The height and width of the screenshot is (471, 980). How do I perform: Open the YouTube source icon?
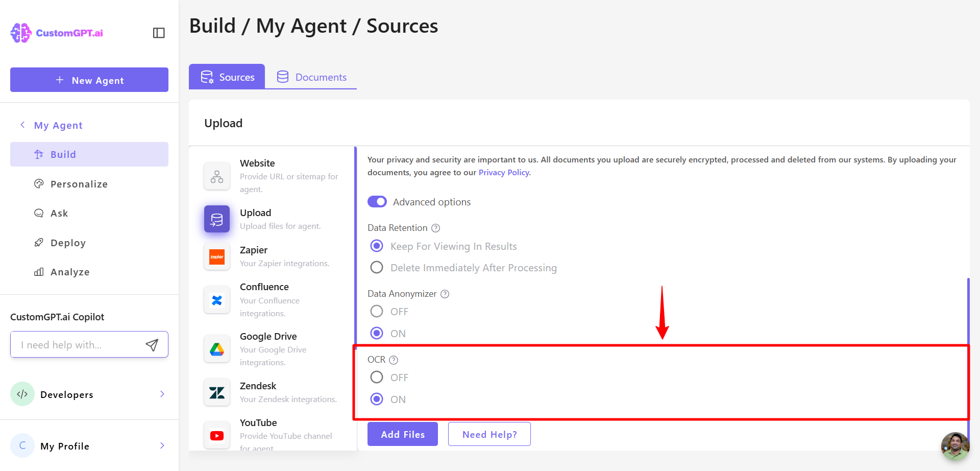pyautogui.click(x=217, y=435)
